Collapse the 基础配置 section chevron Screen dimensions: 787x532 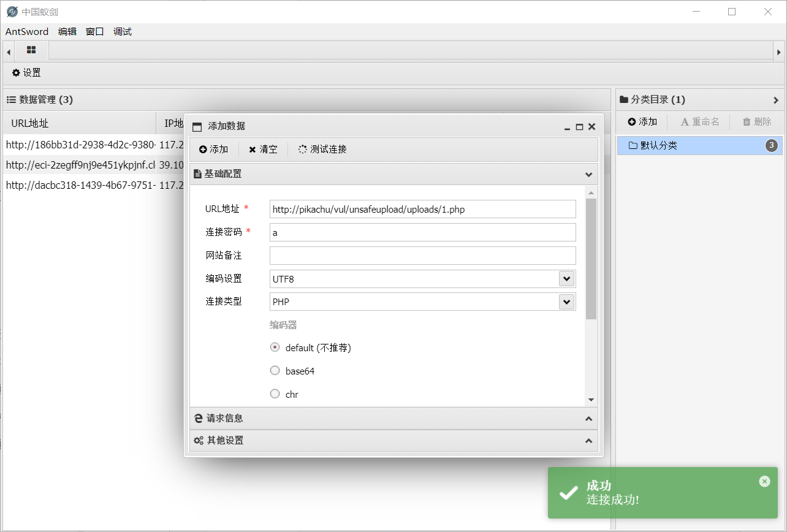[589, 174]
